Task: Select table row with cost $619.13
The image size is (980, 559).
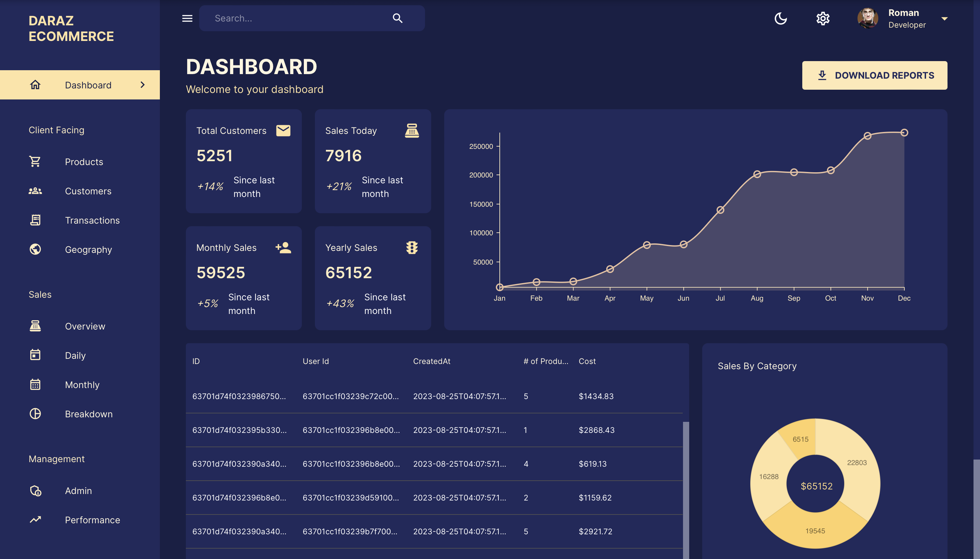Action: coord(434,464)
